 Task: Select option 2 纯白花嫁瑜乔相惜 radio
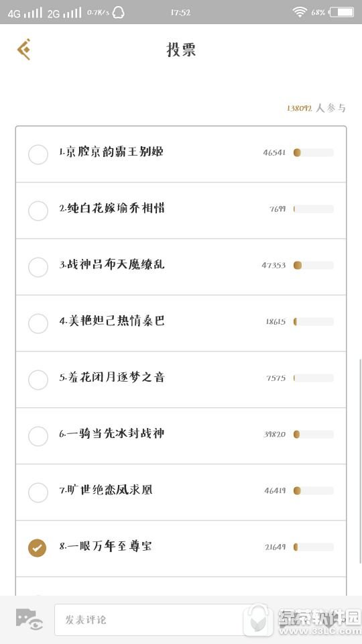click(x=38, y=211)
